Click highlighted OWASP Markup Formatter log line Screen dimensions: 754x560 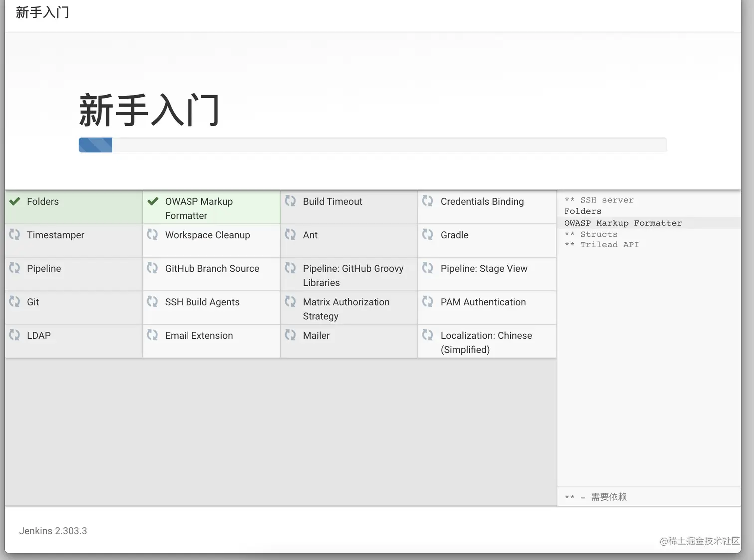point(623,223)
